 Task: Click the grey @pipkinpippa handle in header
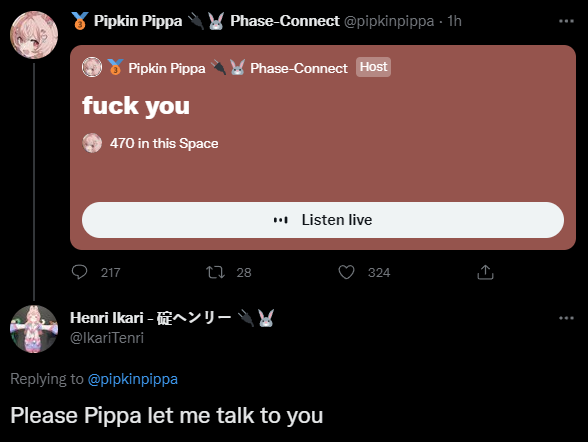389,21
